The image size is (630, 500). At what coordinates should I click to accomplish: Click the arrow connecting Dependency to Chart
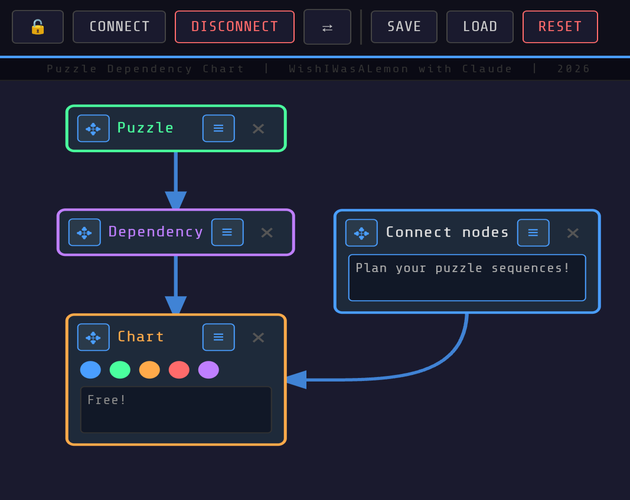(176, 285)
